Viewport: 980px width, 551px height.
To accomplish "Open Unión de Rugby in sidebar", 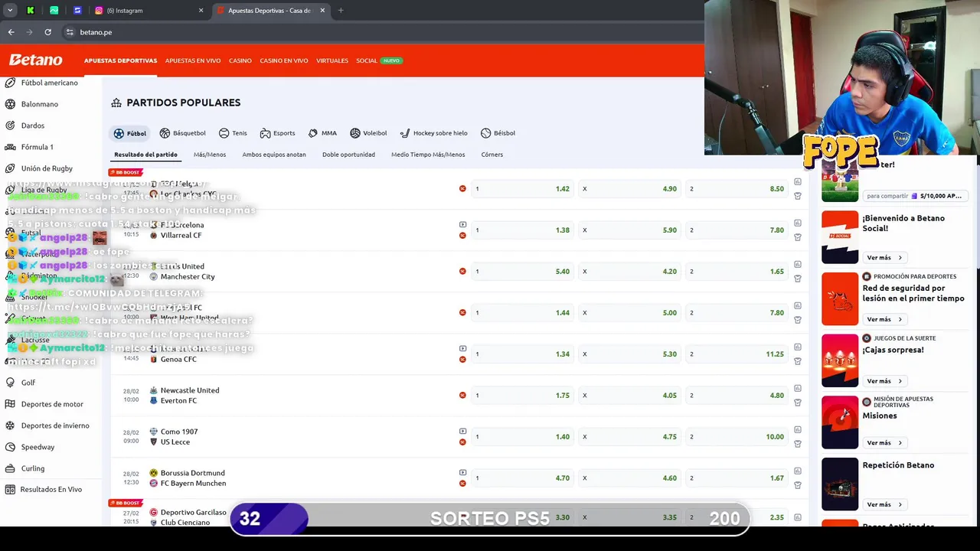I will click(x=47, y=168).
